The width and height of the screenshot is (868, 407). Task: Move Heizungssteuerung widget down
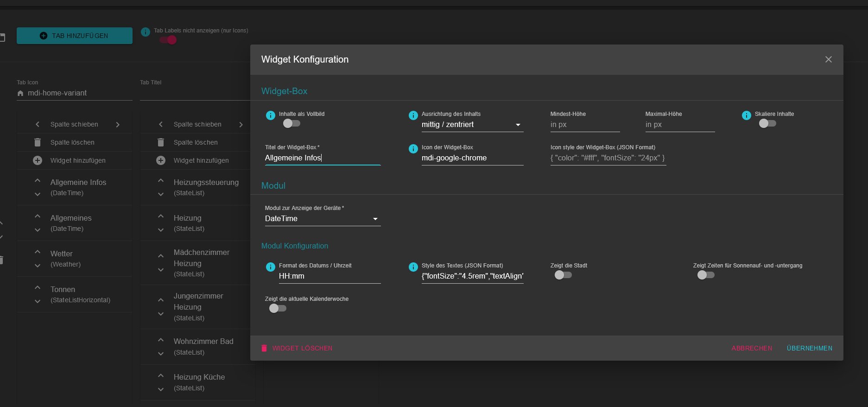(x=161, y=194)
